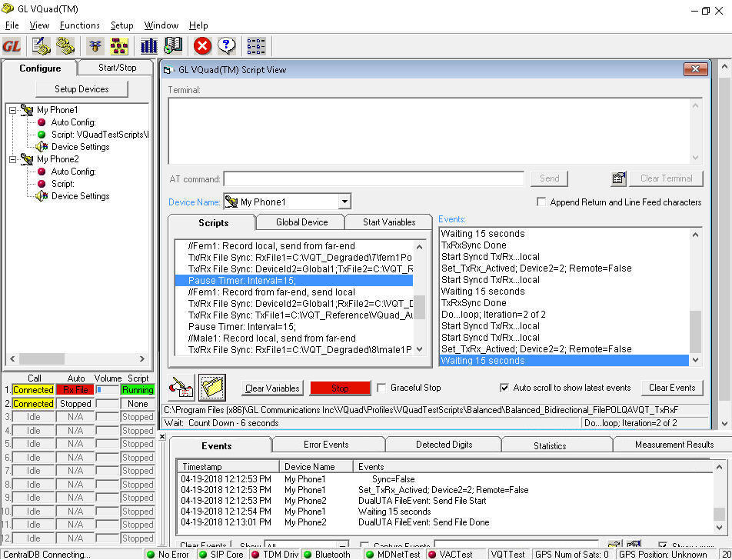Click Clear Events button in Script View
This screenshot has height=560, width=732.
(672, 388)
